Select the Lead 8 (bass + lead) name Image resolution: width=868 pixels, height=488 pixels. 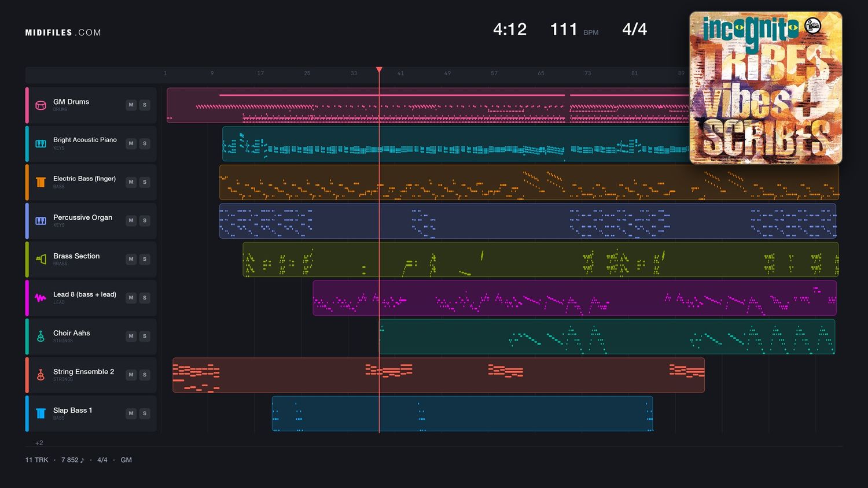[84, 294]
